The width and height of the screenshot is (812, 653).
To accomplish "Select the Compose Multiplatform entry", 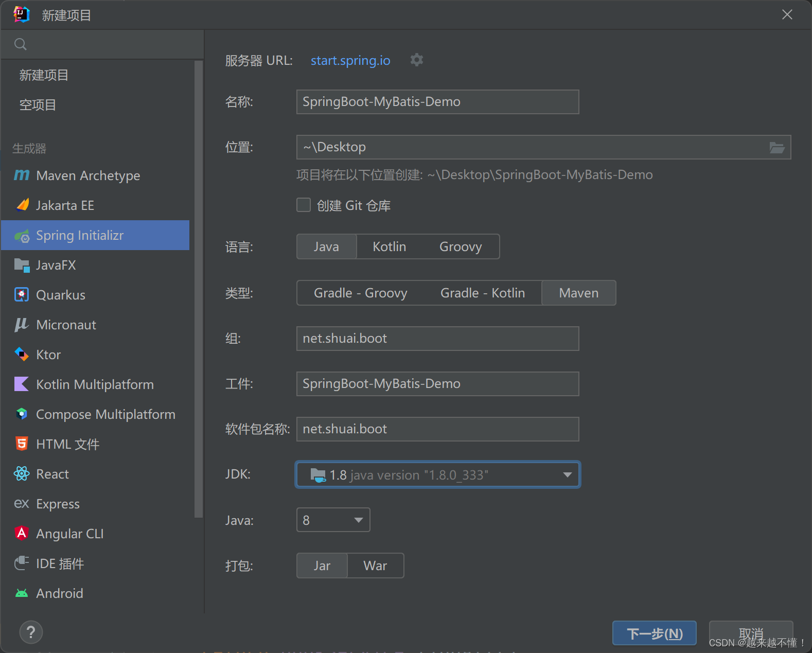I will coord(96,414).
